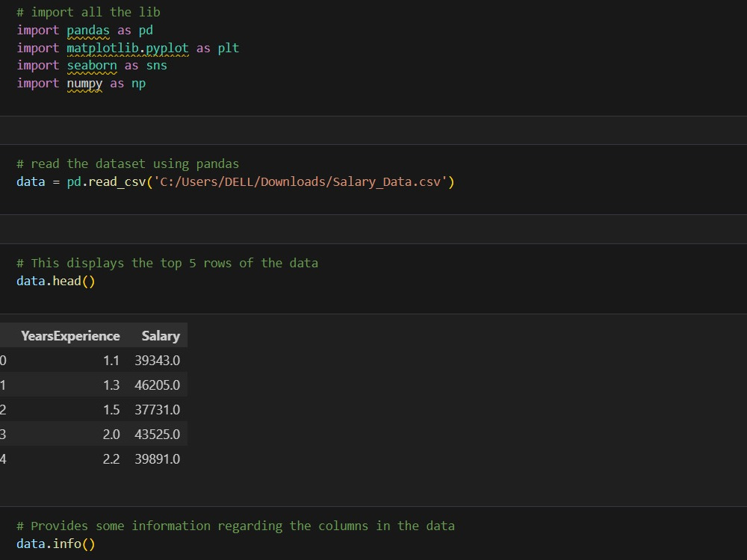Click the data.info() line
747x560 pixels.
click(x=55, y=544)
